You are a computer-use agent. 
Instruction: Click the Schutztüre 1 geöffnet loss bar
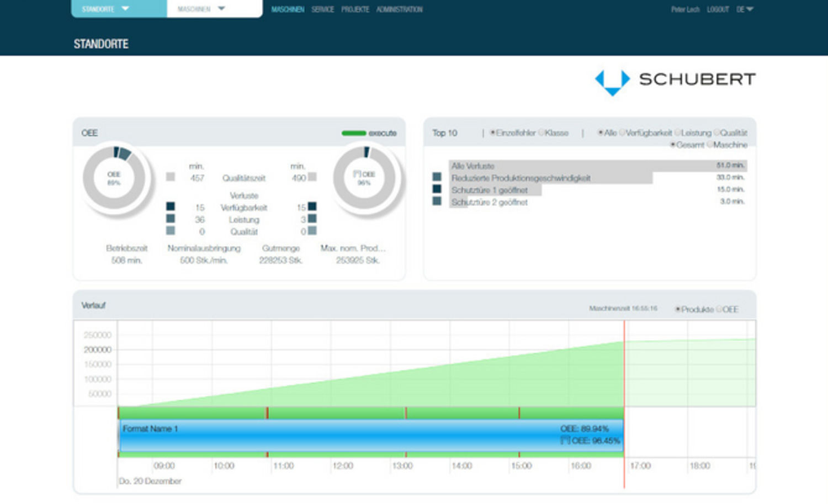(495, 190)
